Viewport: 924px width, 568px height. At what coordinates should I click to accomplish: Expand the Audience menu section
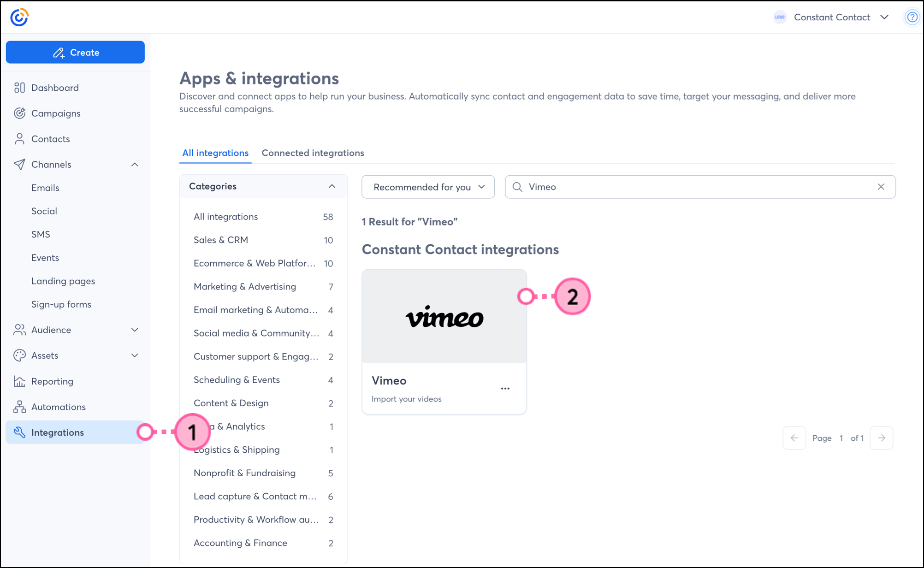tap(135, 330)
